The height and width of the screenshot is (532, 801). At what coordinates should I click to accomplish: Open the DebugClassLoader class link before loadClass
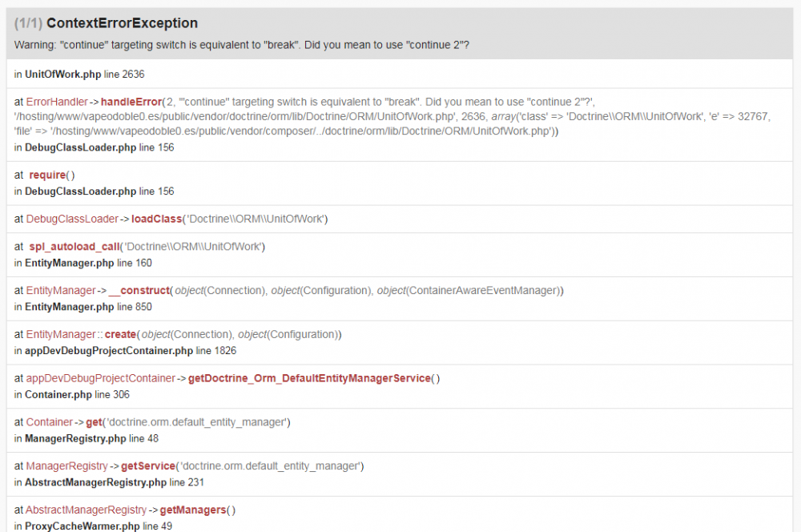click(x=72, y=219)
